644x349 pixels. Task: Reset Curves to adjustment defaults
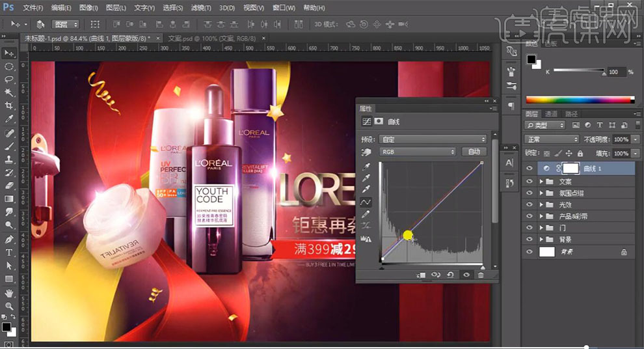pos(451,275)
